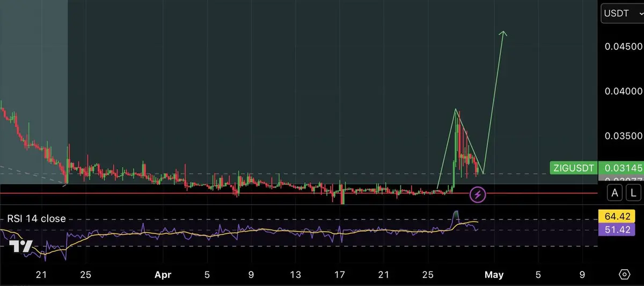The height and width of the screenshot is (286, 644).
Task: Click the 13 date label on time axis
Action: click(295, 275)
